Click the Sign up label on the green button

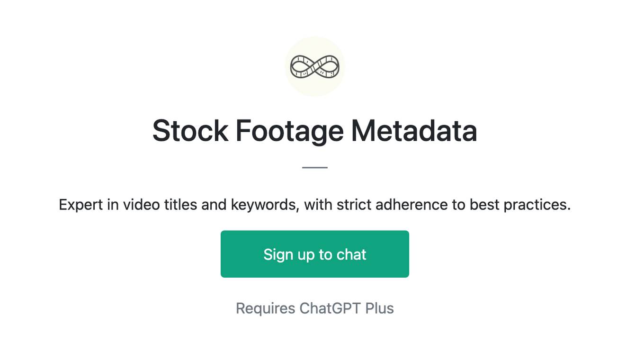[289, 254]
